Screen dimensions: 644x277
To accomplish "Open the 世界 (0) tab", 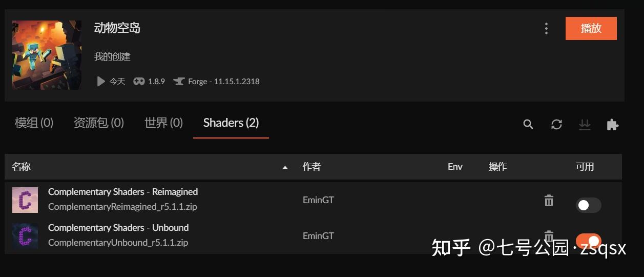I will pyautogui.click(x=163, y=123).
